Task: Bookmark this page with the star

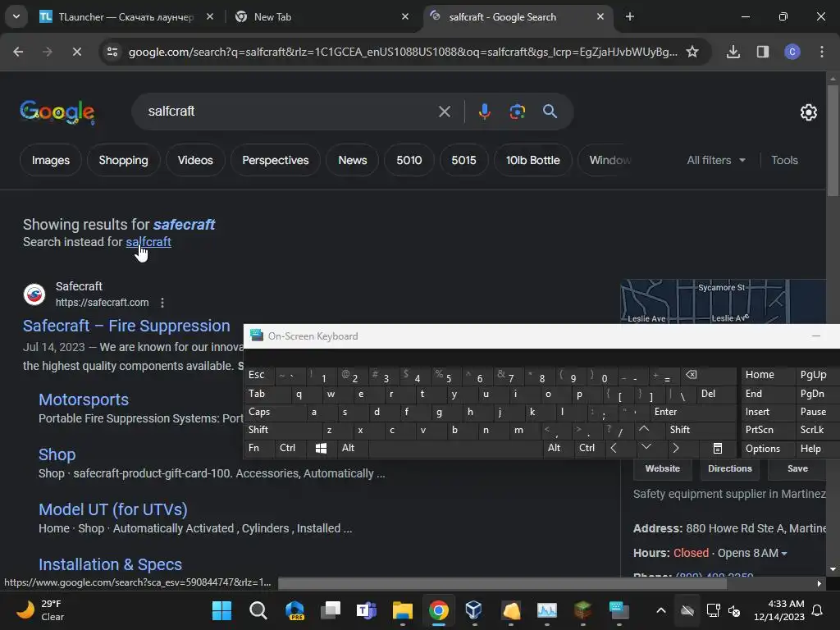Action: [692, 52]
